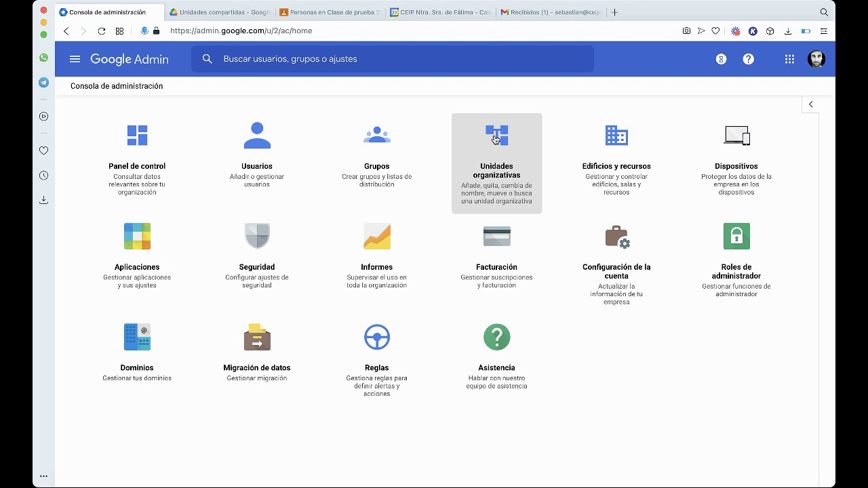Open the Grupos people icon

pos(376,135)
